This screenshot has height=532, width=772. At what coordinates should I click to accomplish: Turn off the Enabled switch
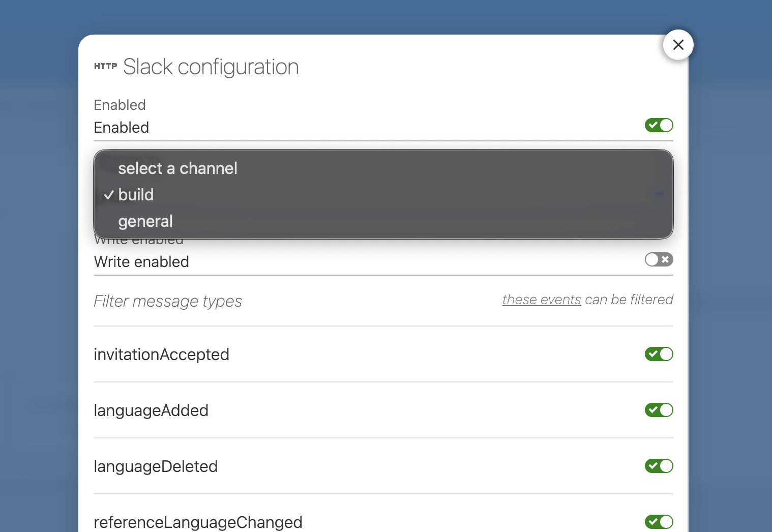pyautogui.click(x=659, y=125)
